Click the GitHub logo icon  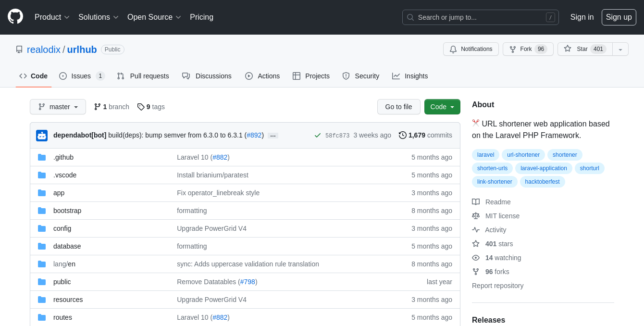tap(15, 16)
